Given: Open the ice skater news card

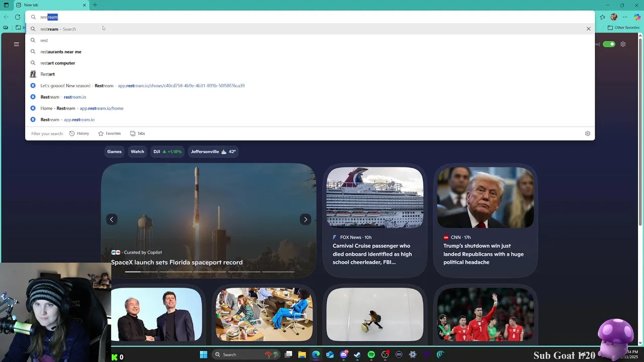Looking at the screenshot, I should [375, 315].
